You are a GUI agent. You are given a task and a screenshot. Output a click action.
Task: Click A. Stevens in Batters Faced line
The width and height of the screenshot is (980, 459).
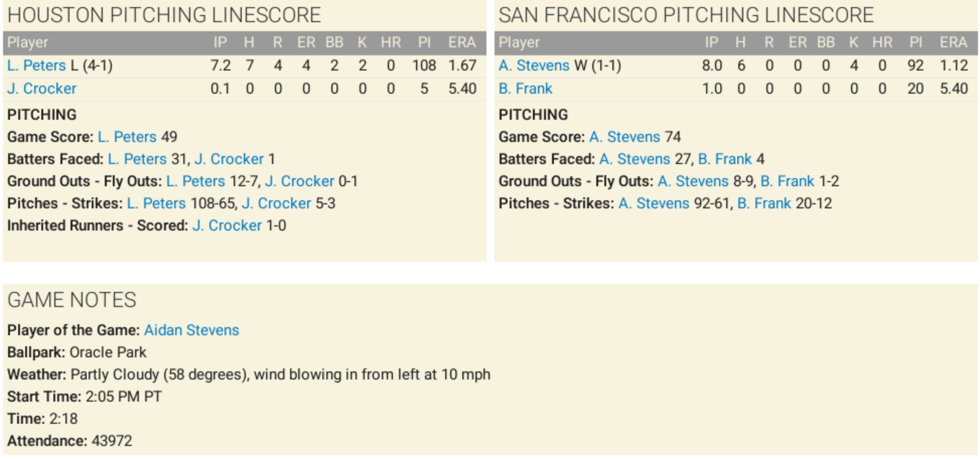pyautogui.click(x=635, y=159)
